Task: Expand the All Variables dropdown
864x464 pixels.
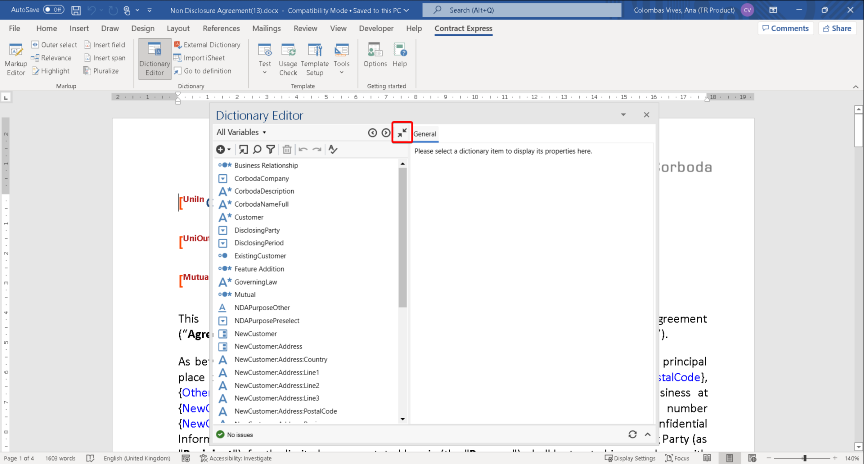Action: [242, 132]
